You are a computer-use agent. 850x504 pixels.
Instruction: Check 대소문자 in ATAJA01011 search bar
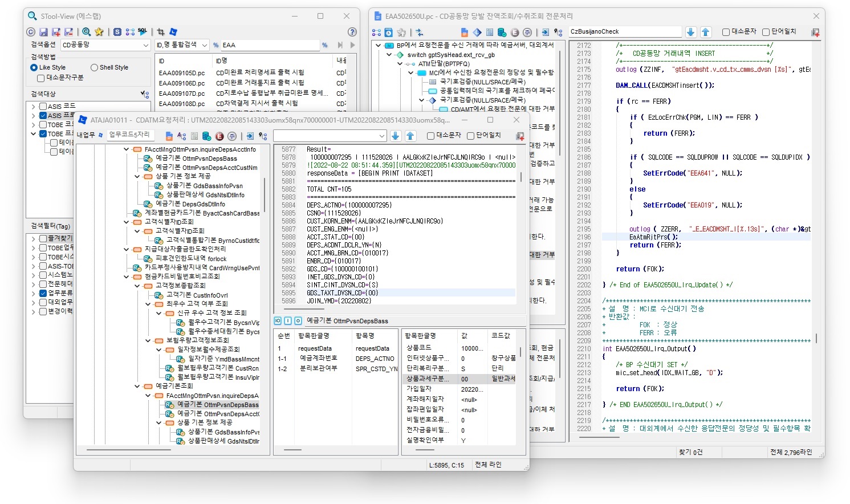pyautogui.click(x=431, y=136)
